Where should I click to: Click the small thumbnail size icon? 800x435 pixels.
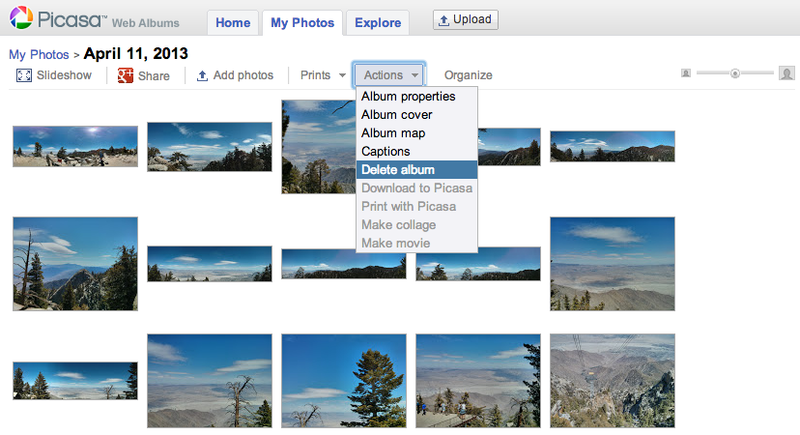pyautogui.click(x=686, y=73)
